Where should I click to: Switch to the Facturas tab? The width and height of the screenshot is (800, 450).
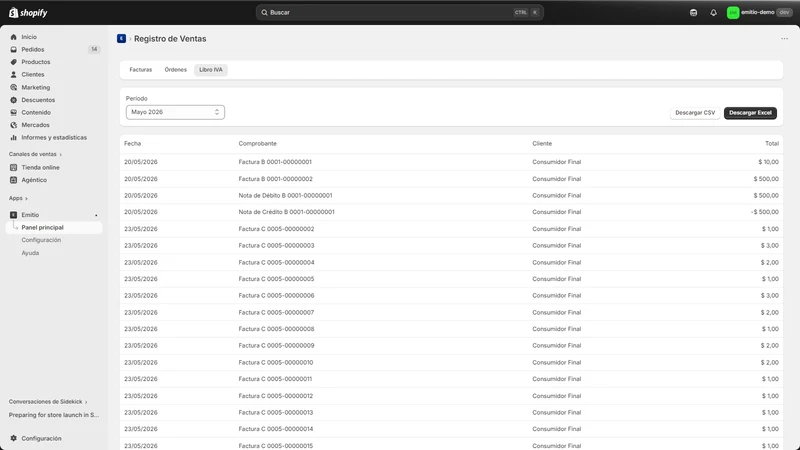pyautogui.click(x=141, y=70)
